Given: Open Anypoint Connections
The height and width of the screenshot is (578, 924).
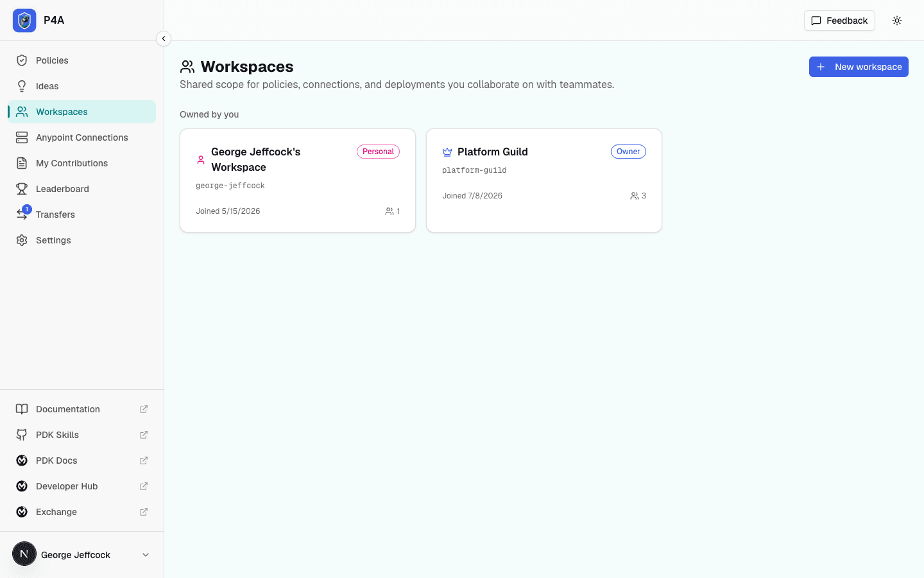Looking at the screenshot, I should click(82, 137).
